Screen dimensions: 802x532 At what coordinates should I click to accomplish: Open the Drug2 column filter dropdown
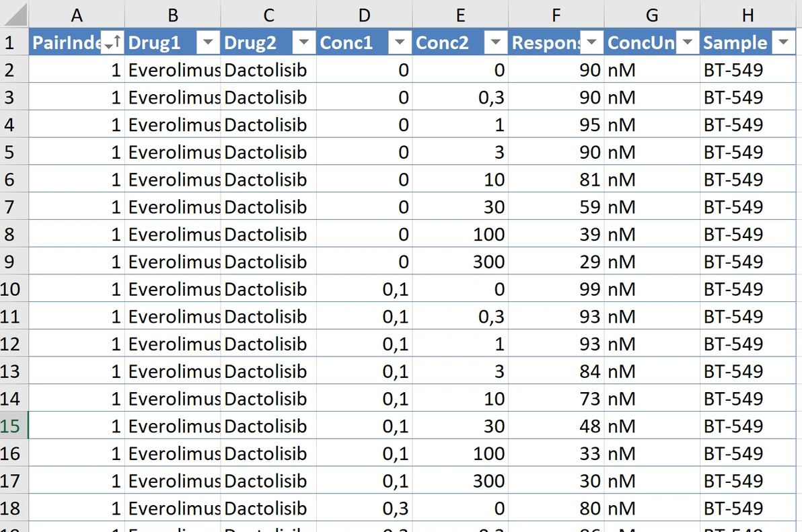pos(305,43)
